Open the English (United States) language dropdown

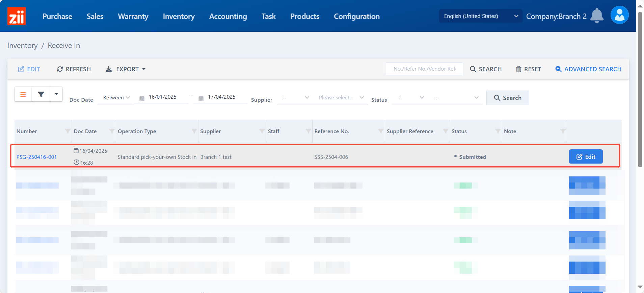[480, 16]
